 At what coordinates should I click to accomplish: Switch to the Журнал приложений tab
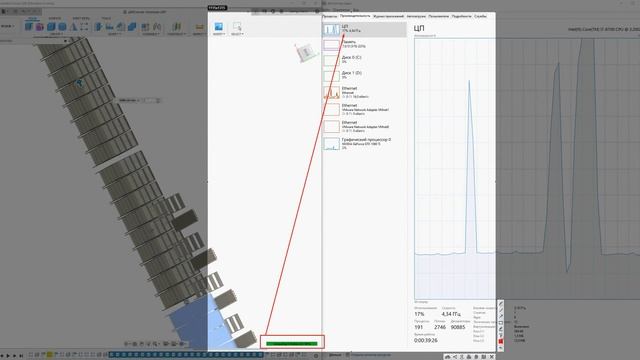(x=388, y=16)
